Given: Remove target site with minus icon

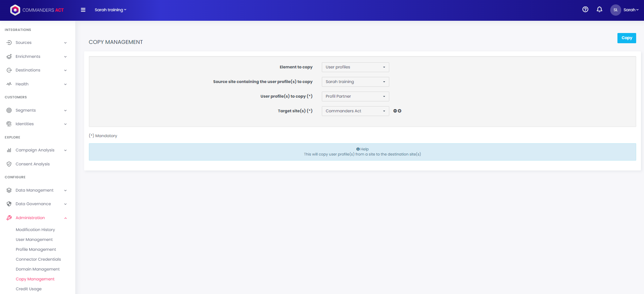Looking at the screenshot, I should (x=395, y=111).
